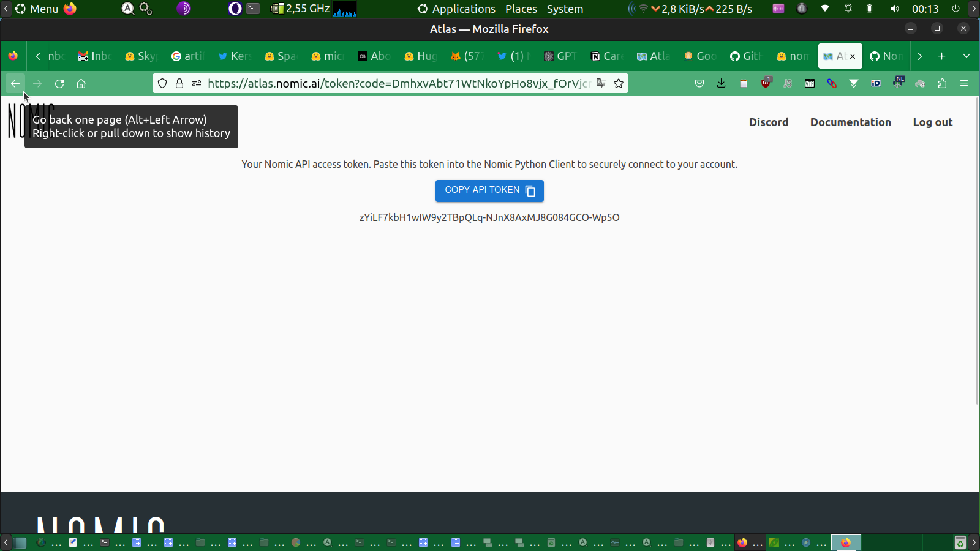Reload the current Atlas page

point(59,84)
